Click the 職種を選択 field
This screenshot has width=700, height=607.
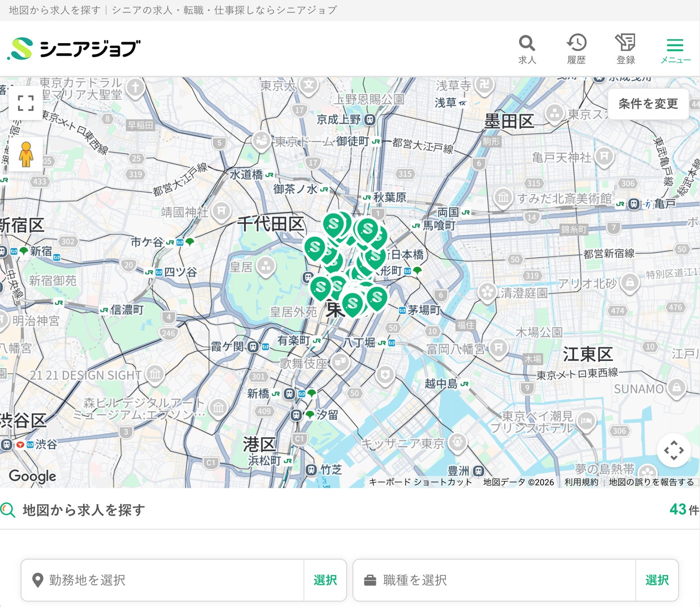(x=494, y=580)
